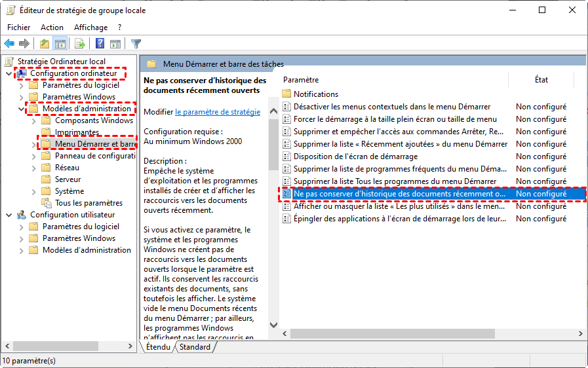Click the export list toolbar icon
This screenshot has height=368, width=588.
pos(80,44)
